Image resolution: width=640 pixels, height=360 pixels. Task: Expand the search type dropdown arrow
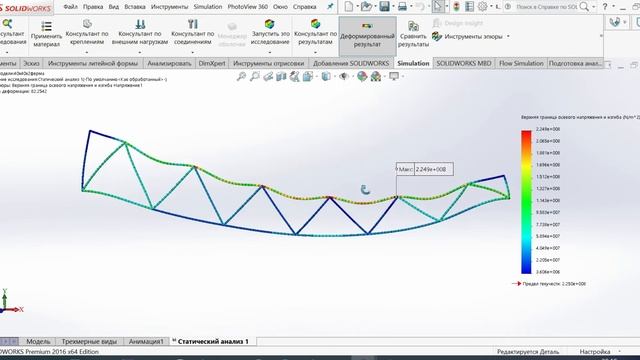(x=593, y=7)
